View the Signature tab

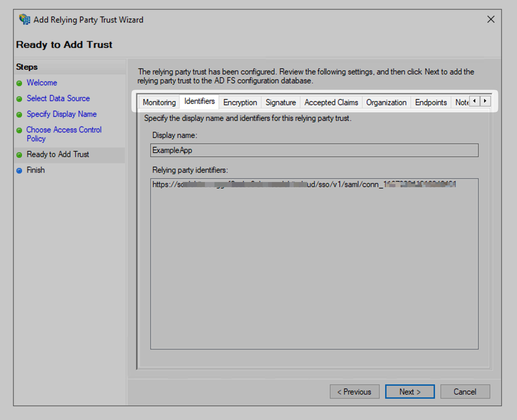tap(280, 102)
